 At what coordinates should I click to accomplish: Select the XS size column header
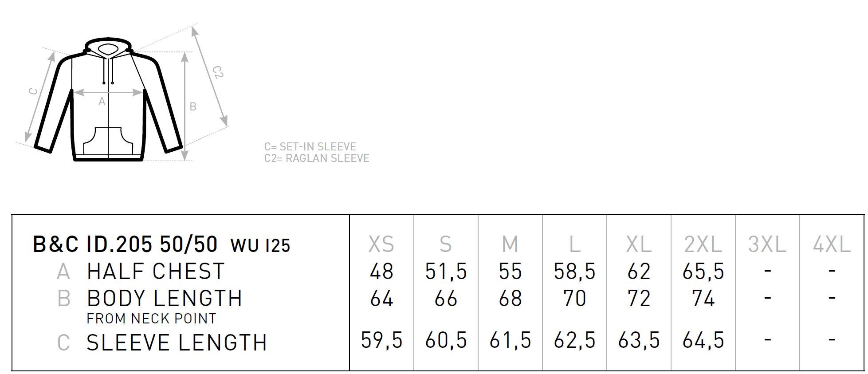(381, 244)
